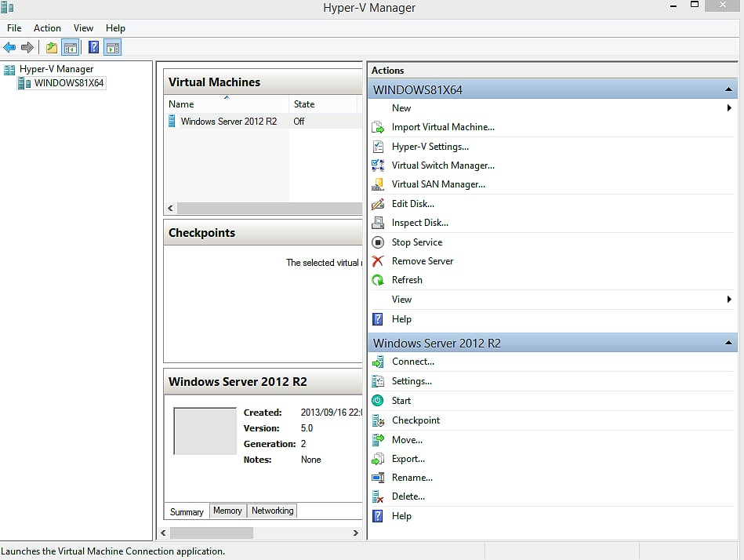Click the VM preview thumbnail

[x=205, y=431]
